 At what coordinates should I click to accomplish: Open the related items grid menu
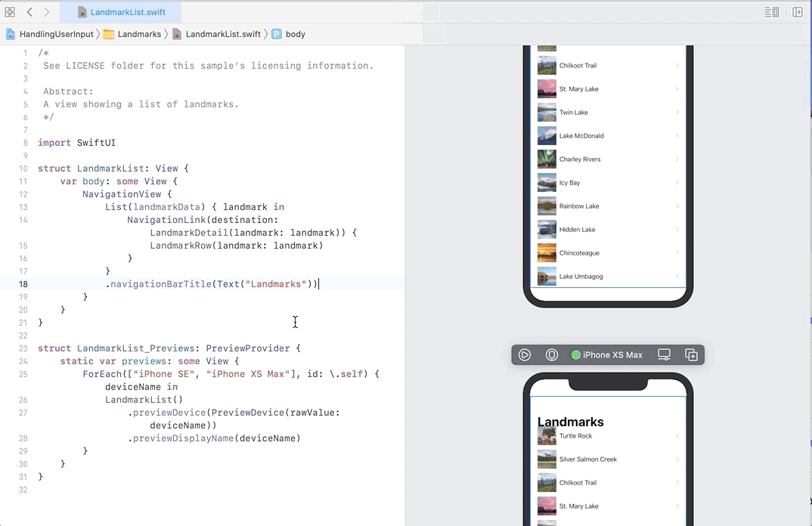tap(10, 12)
